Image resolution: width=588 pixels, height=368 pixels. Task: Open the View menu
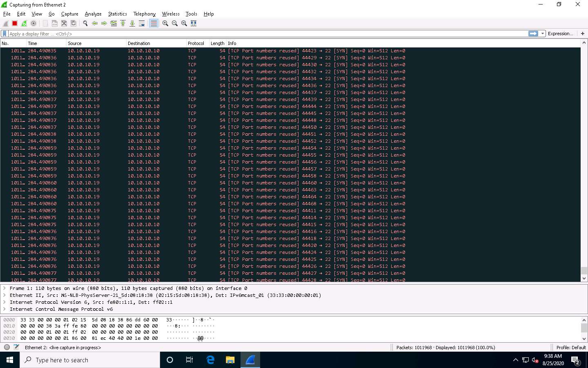[x=37, y=14]
